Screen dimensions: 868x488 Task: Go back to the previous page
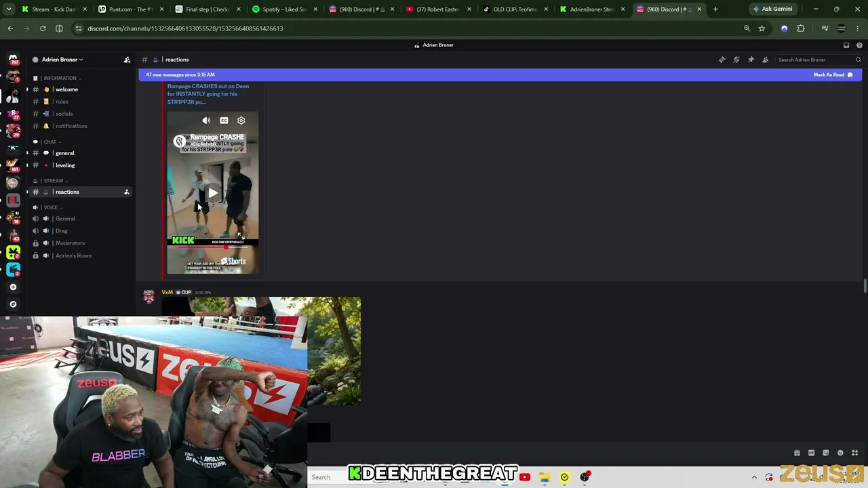10,28
